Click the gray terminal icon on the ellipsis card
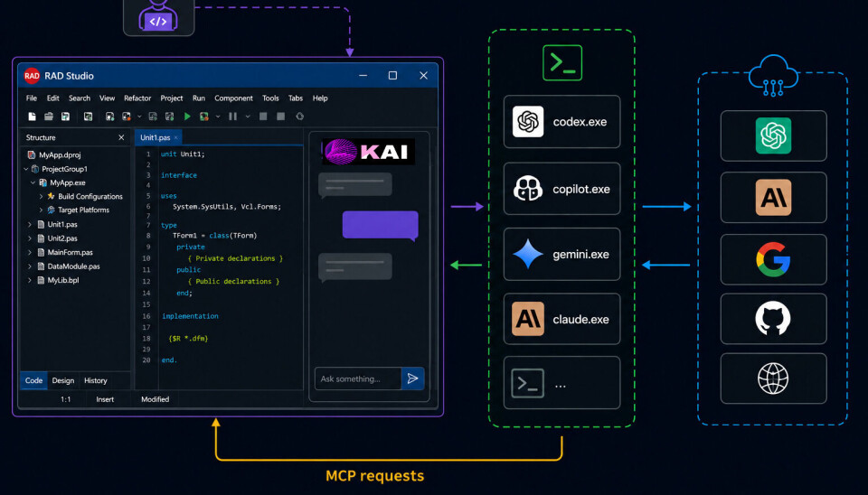868x495 pixels. click(527, 383)
